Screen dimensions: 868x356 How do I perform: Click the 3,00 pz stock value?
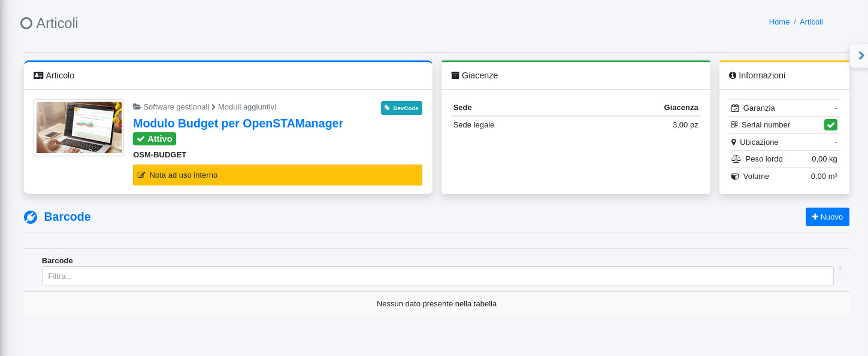[x=685, y=125]
